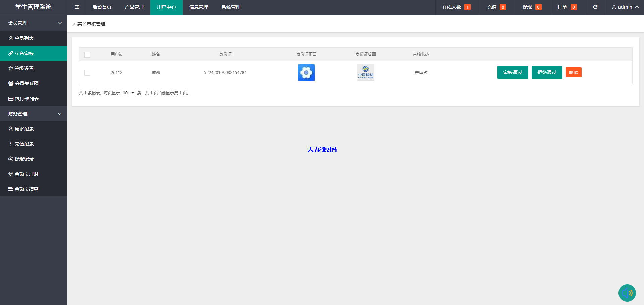
Task: Check the checkbox for user 26112
Action: pyautogui.click(x=87, y=72)
